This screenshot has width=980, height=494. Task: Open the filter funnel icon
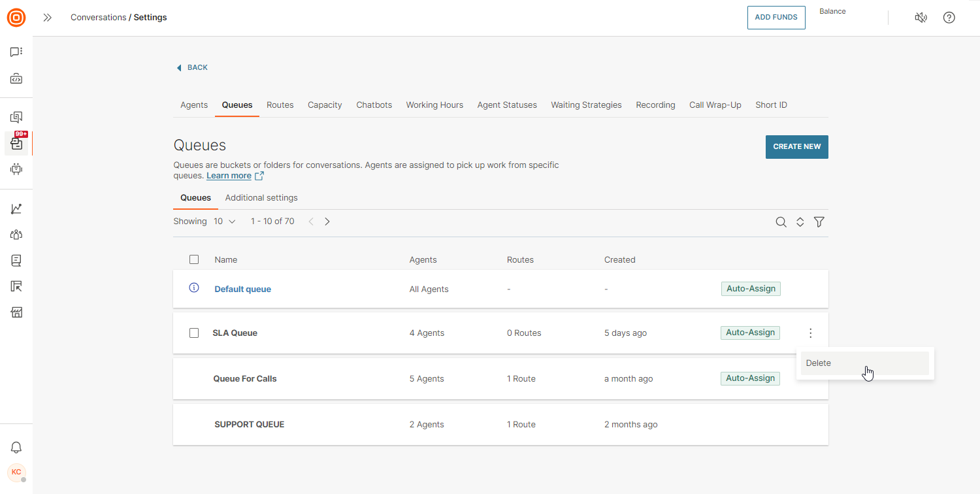tap(819, 222)
